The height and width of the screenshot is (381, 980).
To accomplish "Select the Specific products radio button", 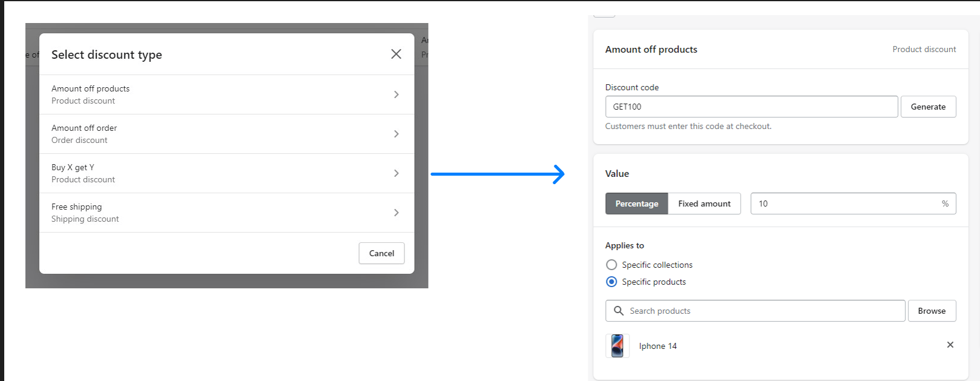I will click(611, 282).
